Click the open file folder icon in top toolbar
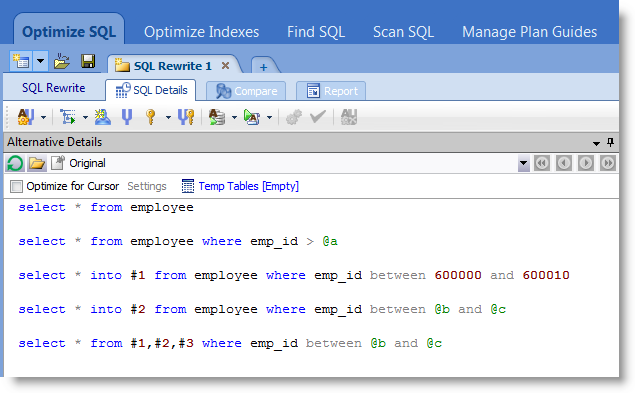The image size is (635, 393). coord(62,62)
